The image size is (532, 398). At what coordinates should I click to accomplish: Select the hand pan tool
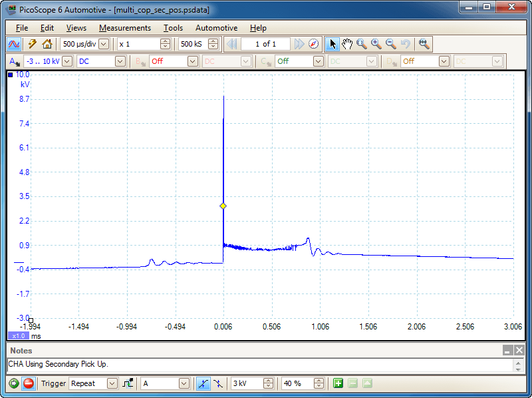(346, 44)
